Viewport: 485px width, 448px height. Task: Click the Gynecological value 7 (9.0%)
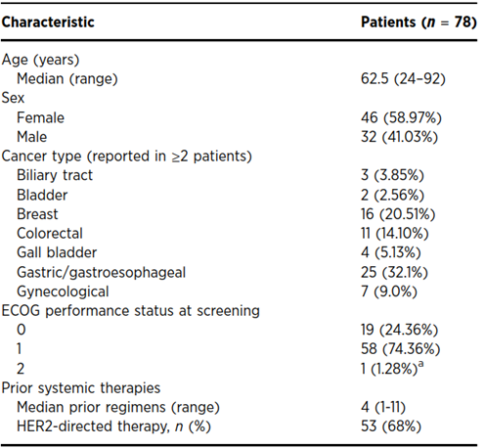[389, 291]
